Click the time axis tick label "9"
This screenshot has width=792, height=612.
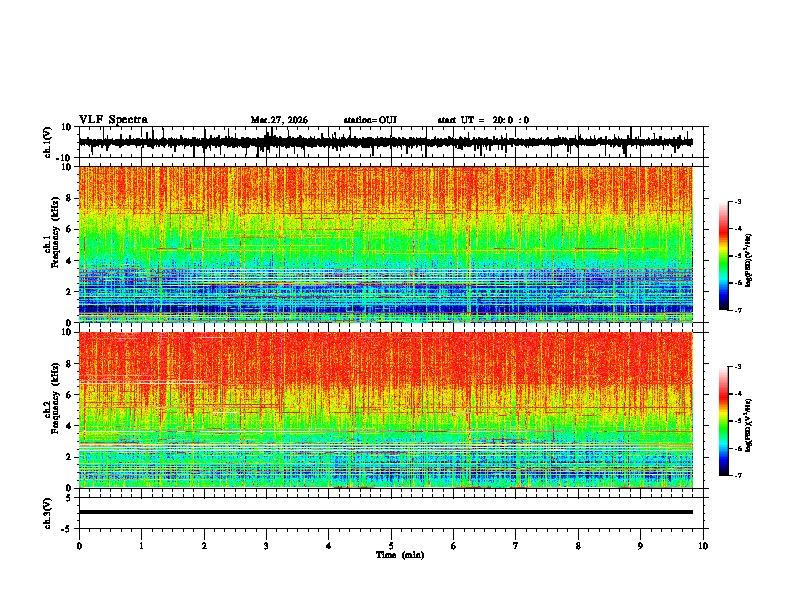640,546
